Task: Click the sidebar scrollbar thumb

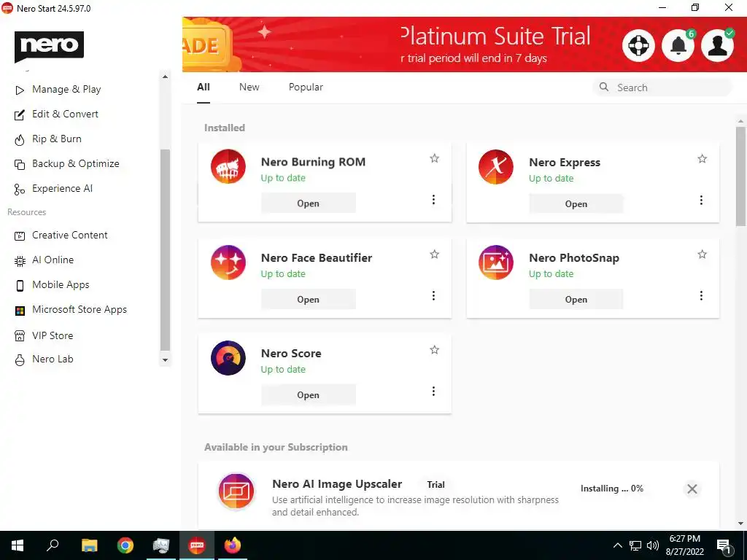Action: tap(165, 250)
